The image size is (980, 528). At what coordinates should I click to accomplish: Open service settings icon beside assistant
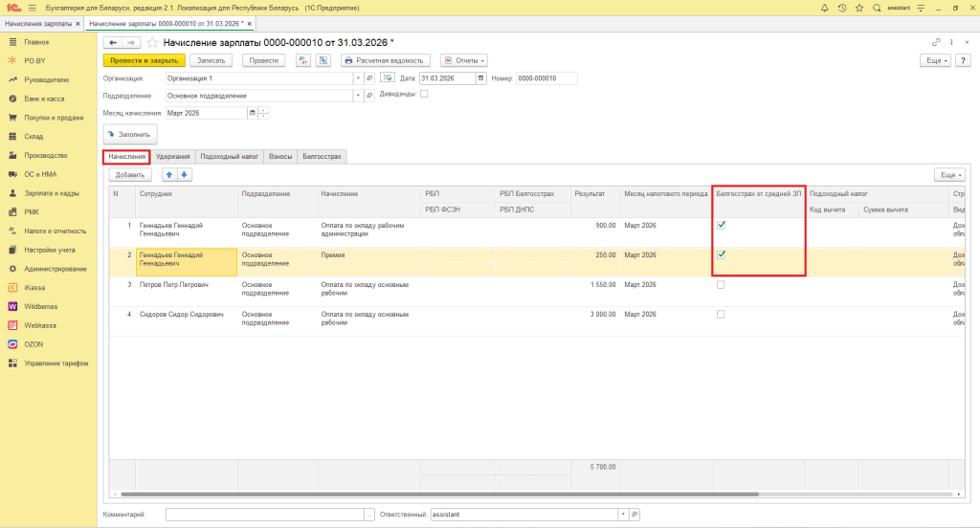coord(921,8)
